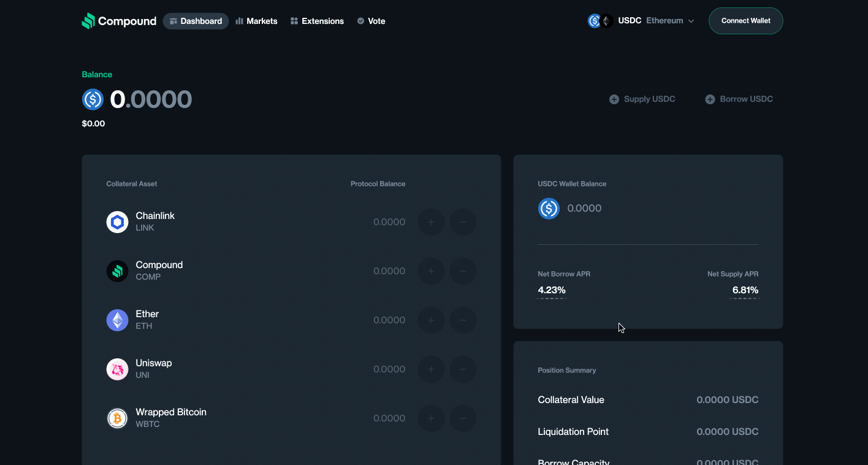Click the USDC icon under Wallet Balance
Viewport: 868px width, 465px height.
[549, 208]
